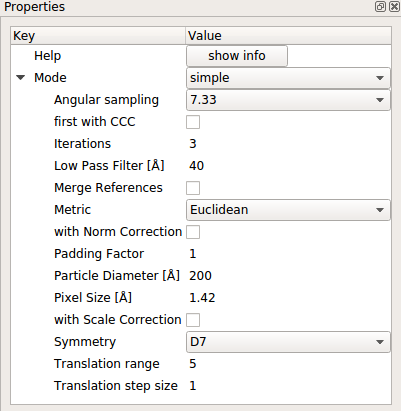
Task: Click the Key column header
Action: coord(98,36)
